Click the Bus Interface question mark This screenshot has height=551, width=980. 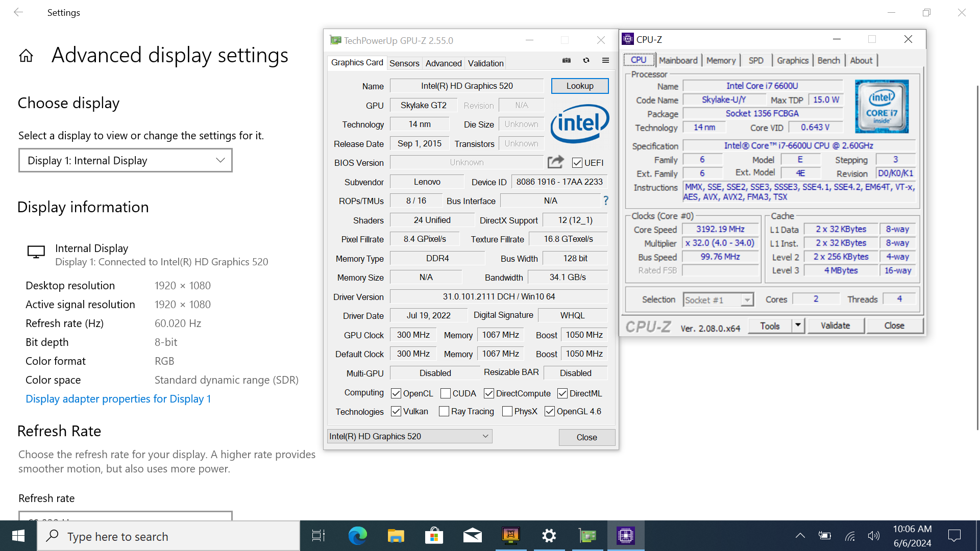[606, 201]
